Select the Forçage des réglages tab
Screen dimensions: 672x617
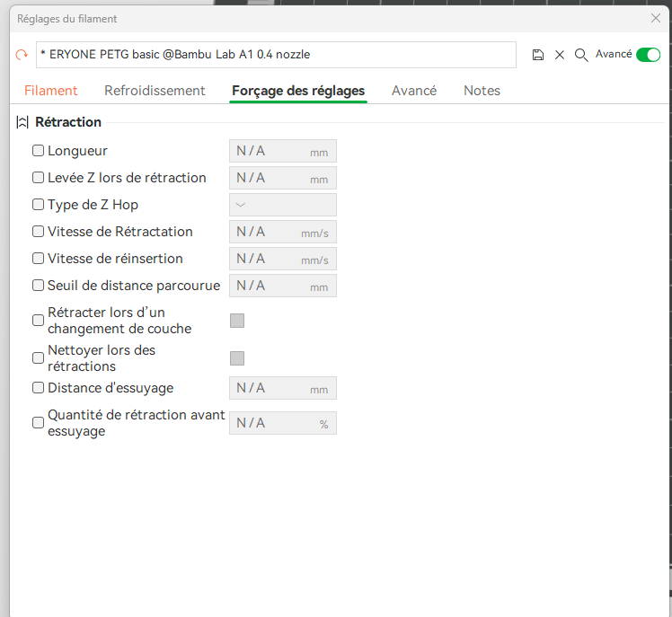coord(298,91)
